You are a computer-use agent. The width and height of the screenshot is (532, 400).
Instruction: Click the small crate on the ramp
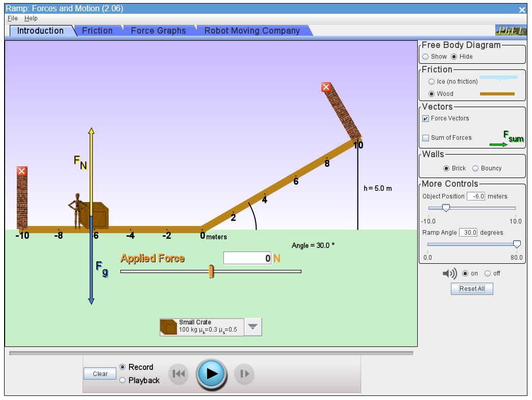(x=97, y=215)
